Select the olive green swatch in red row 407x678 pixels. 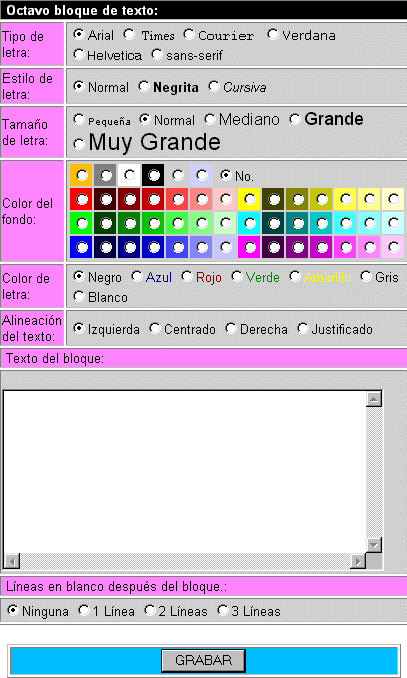click(298, 199)
